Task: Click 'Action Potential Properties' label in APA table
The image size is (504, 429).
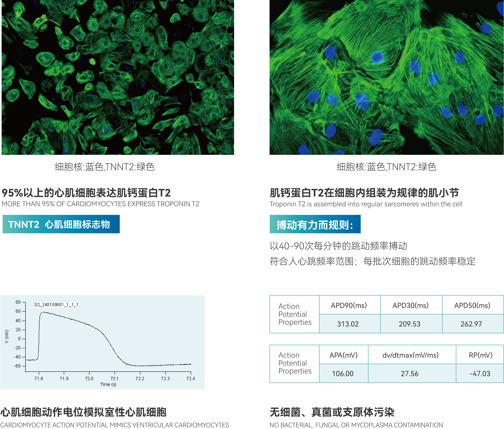Action: coord(295,363)
